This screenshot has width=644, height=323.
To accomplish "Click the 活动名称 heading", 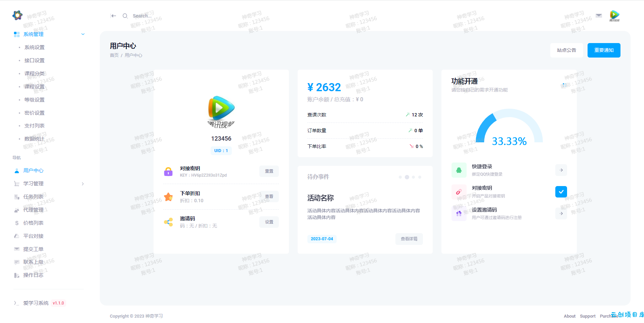I will [320, 198].
